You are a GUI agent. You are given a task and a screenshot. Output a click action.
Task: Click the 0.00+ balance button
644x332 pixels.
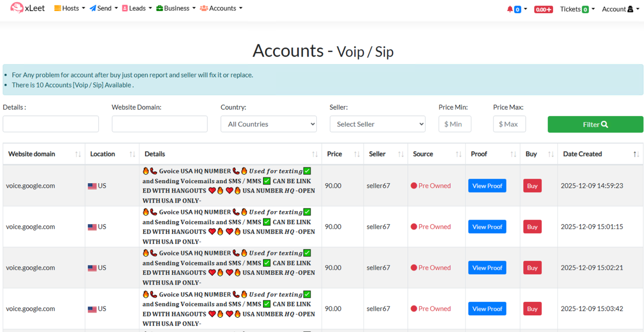pos(543,9)
